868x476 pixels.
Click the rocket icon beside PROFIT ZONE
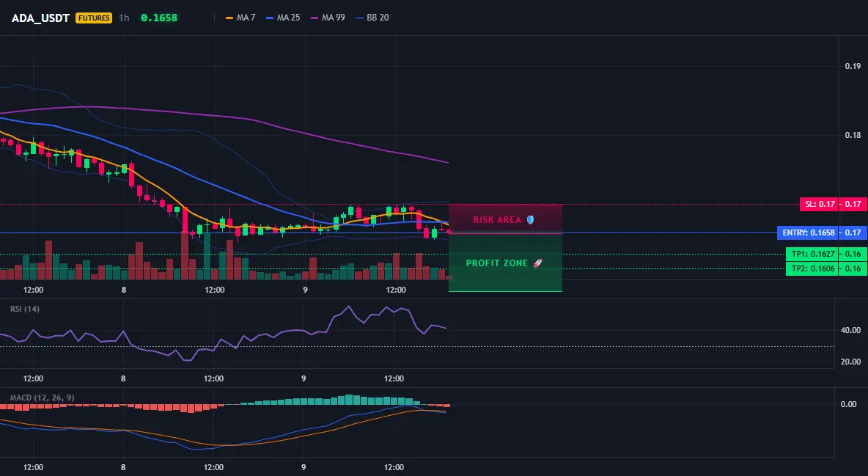(537, 263)
